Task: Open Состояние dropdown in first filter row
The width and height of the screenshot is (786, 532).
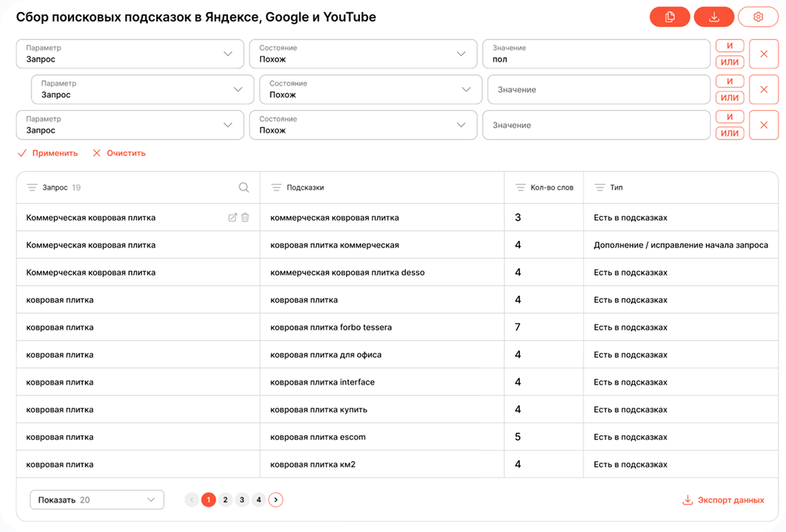Action: [x=363, y=54]
